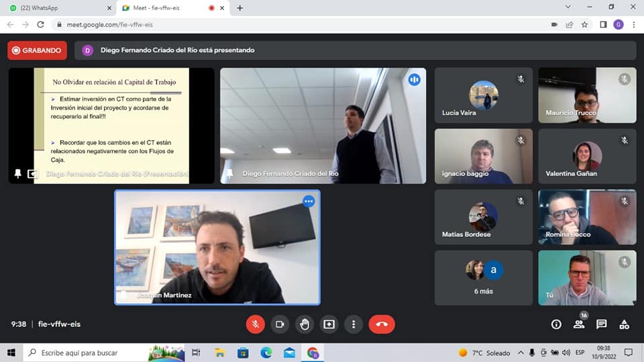The width and height of the screenshot is (644, 362).
Task: Launch Microsoft Edge from taskbar
Action: (266, 353)
